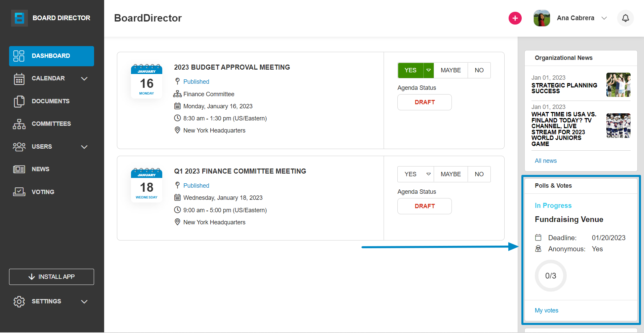Click the Committees hierarchy icon
The height and width of the screenshot is (333, 644).
[x=19, y=124]
